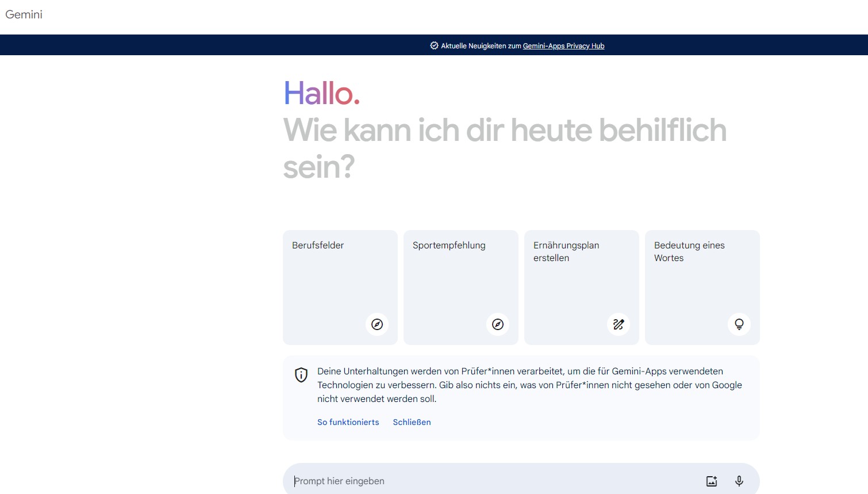Activate the microphone icon in prompt bar

(739, 481)
